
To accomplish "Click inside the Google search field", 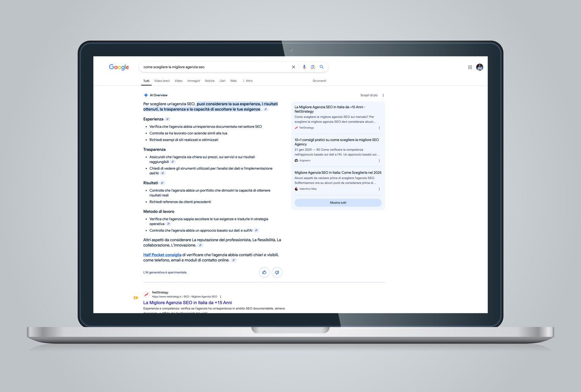I will (215, 67).
